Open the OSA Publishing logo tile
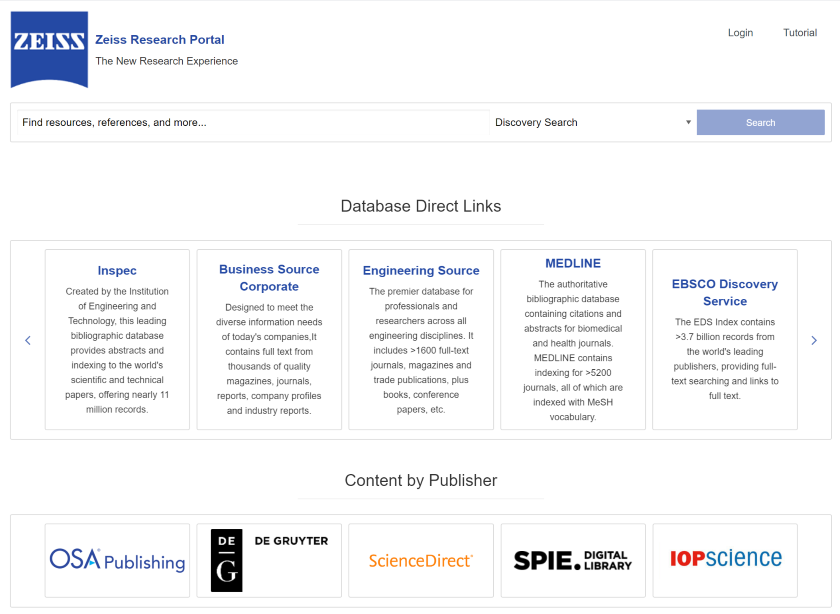 pos(117,560)
